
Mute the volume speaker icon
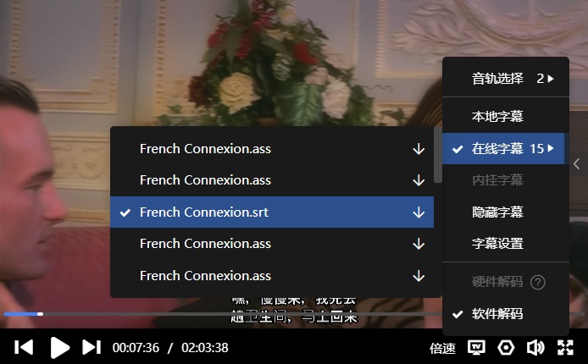(x=535, y=348)
